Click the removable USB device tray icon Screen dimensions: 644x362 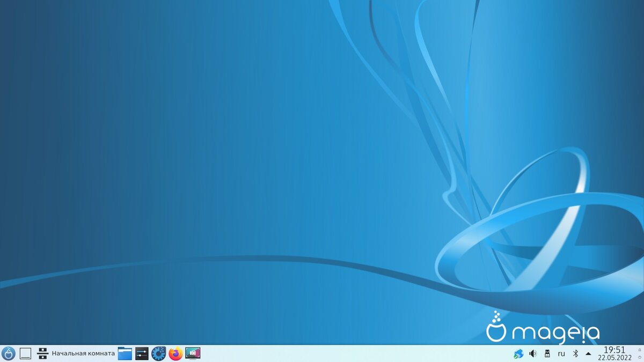point(547,353)
